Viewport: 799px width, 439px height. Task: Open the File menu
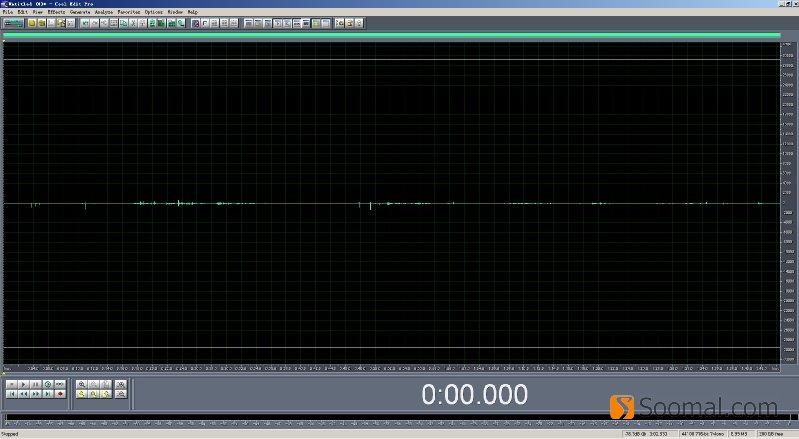click(8, 12)
